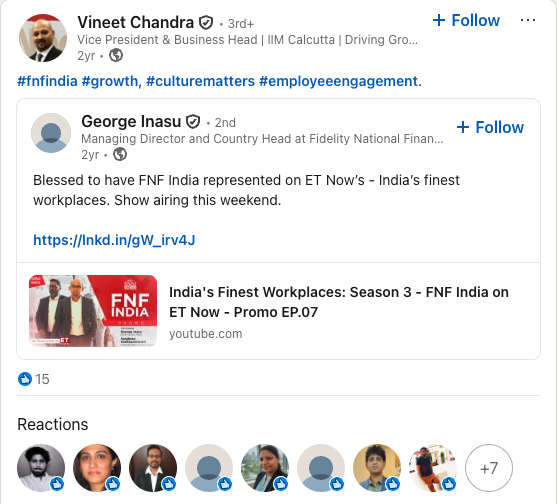The image size is (557, 504).
Task: Click Vineet Chandra's verification shield badge
Action: click(206, 23)
